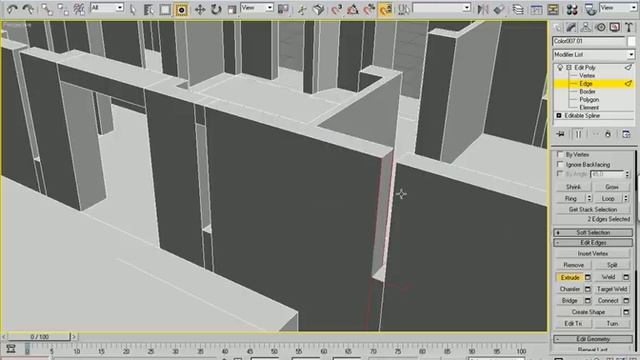
Task: Select the Vertex sub-object level
Action: click(587, 76)
